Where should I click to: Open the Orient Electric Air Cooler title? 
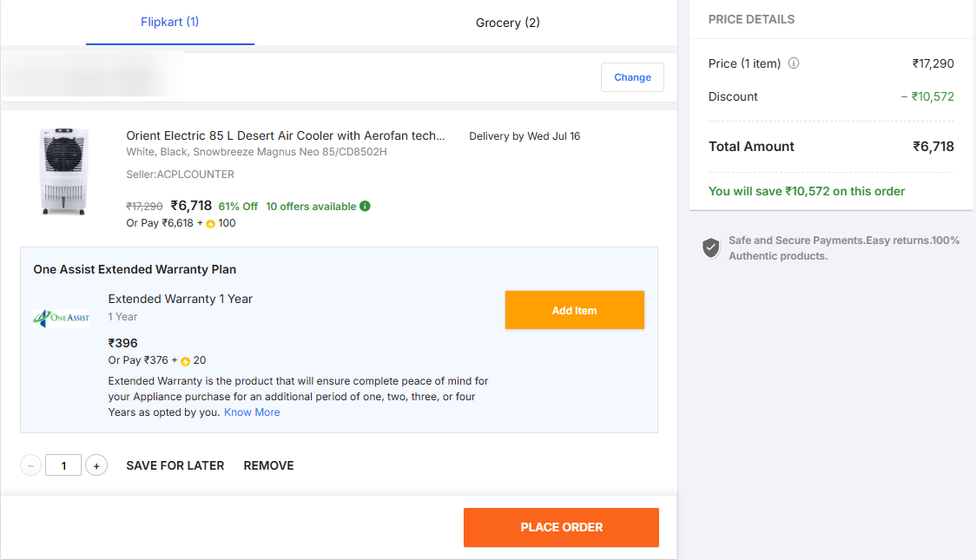click(x=286, y=136)
